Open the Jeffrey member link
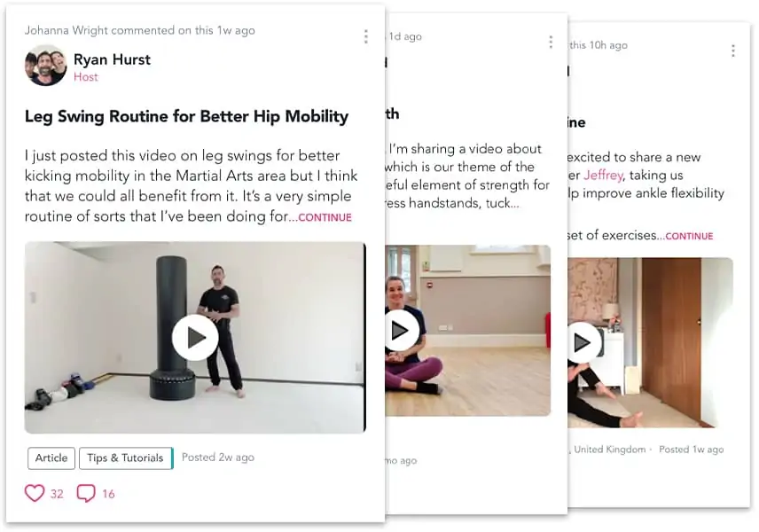The width and height of the screenshot is (759, 532). pyautogui.click(x=603, y=175)
